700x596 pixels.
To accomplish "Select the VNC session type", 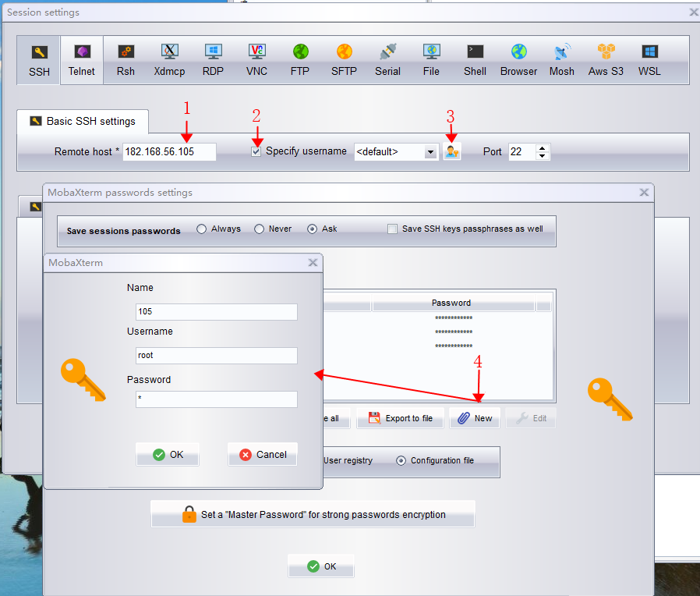I will [256, 59].
